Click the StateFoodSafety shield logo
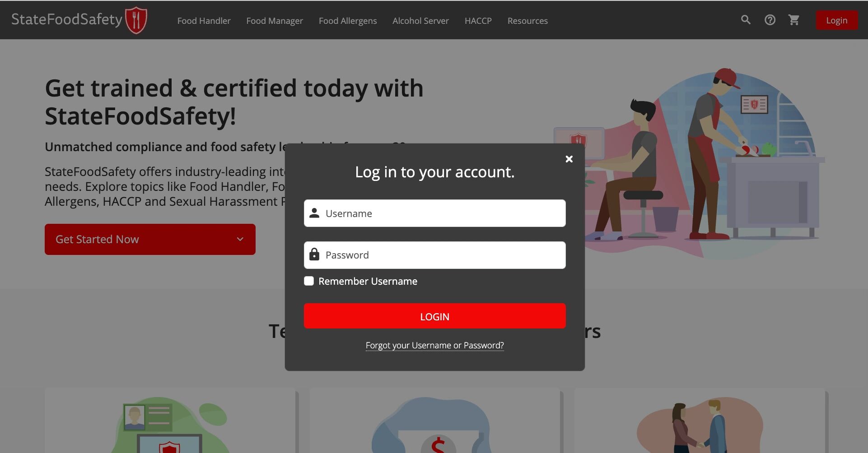The height and width of the screenshot is (453, 868). pyautogui.click(x=136, y=20)
